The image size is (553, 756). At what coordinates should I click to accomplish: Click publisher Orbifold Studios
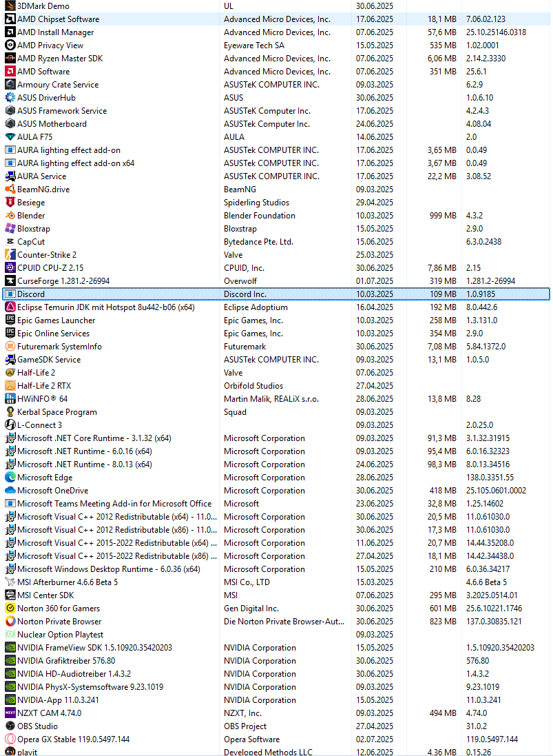click(253, 386)
